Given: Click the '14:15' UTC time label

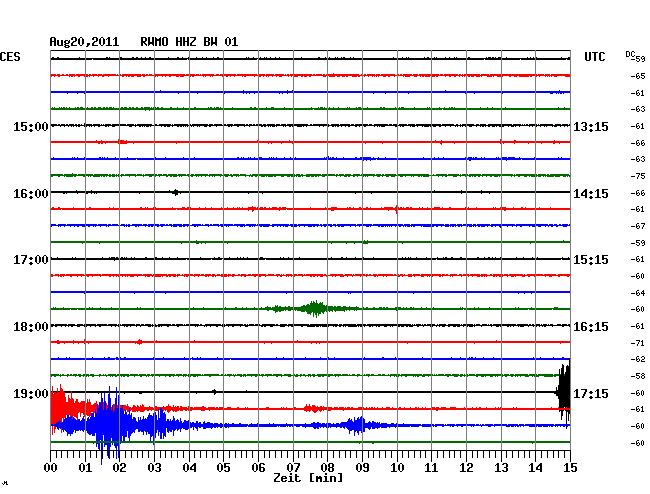Looking at the screenshot, I should tap(591, 194).
